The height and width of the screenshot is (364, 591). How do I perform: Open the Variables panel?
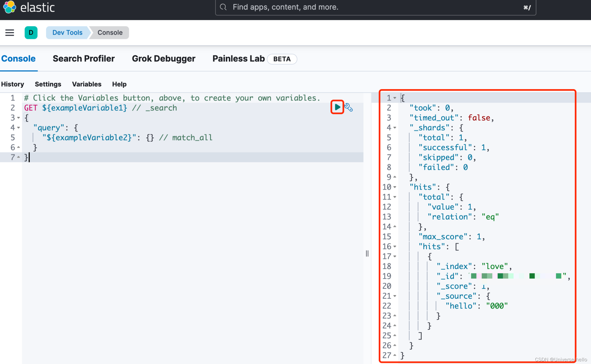86,84
